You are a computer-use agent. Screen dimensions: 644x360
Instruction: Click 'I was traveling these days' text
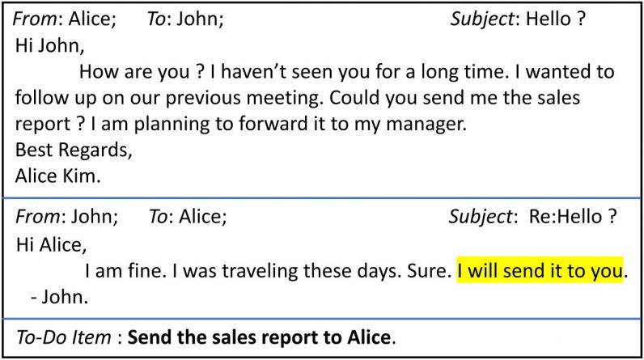[x=286, y=271]
